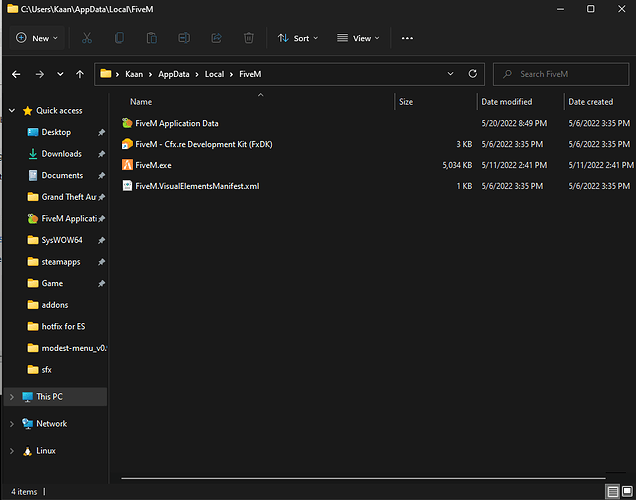This screenshot has height=500, width=636.
Task: Click the Downloads arrow icon in sidebar
Action: click(x=33, y=154)
